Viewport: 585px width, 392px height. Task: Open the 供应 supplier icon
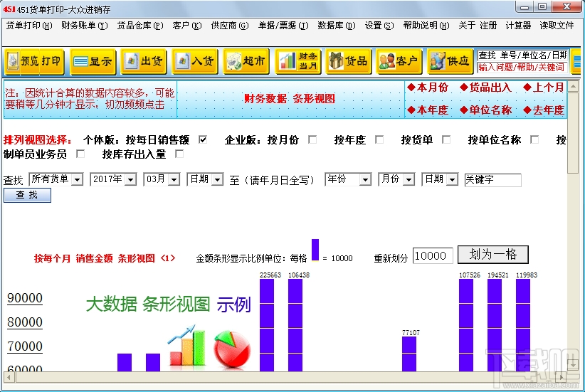(450, 61)
